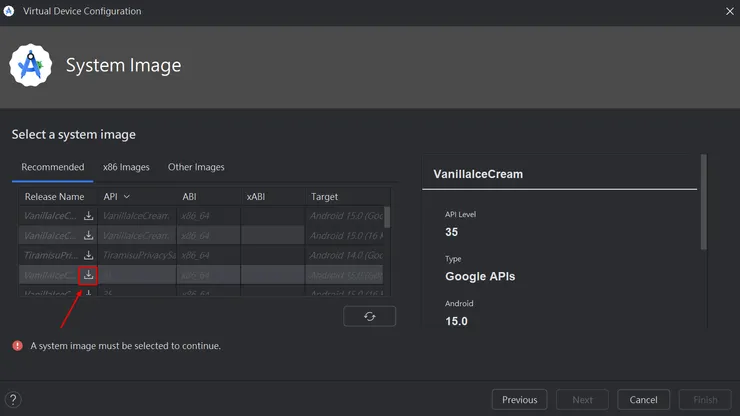Click the Release Name column header
Screen dimensions: 740x416
click(x=55, y=197)
